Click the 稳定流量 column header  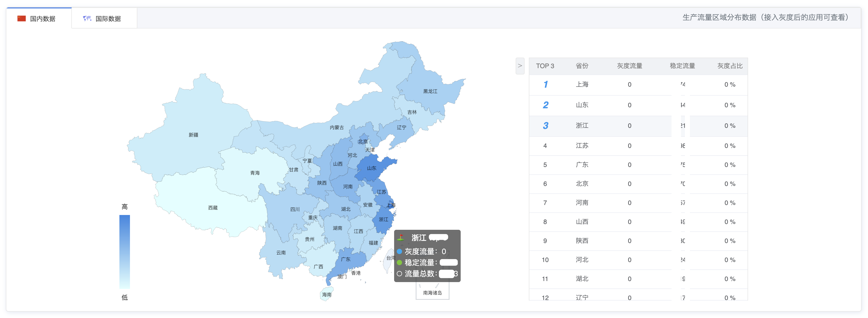(x=682, y=66)
